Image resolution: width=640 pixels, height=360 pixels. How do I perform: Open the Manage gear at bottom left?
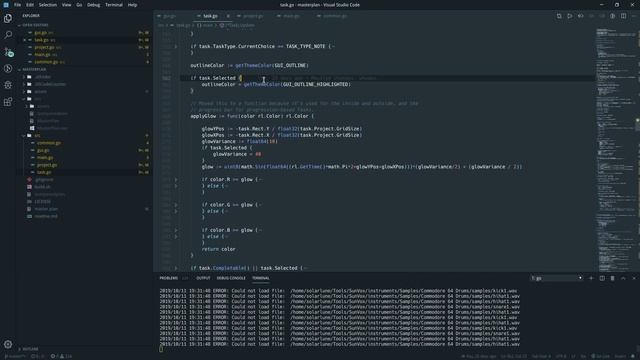[x=8, y=344]
